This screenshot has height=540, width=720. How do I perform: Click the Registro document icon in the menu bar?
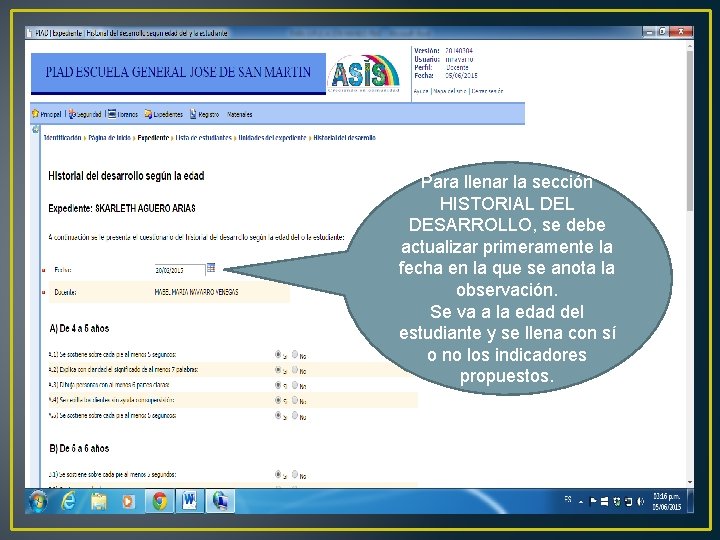point(193,114)
